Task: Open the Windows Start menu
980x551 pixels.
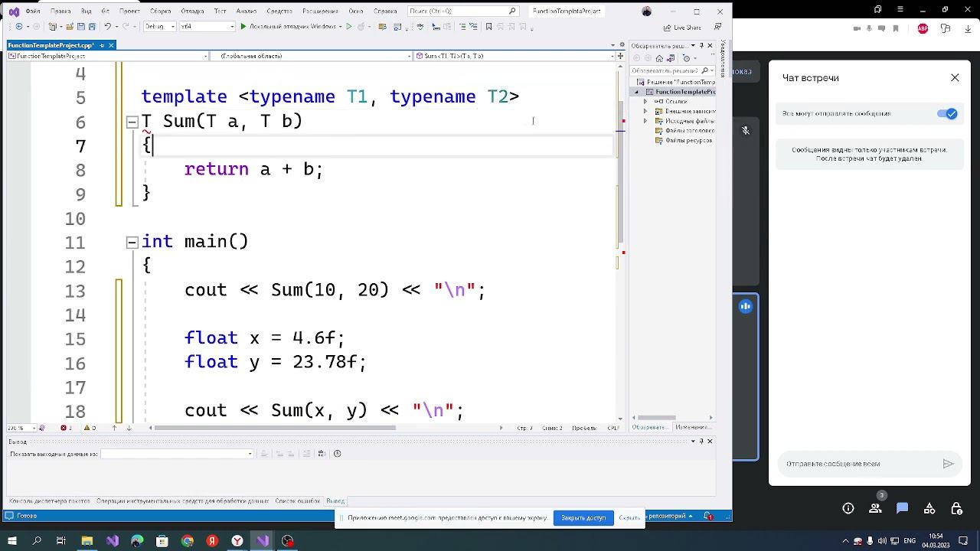Action: coord(11,541)
